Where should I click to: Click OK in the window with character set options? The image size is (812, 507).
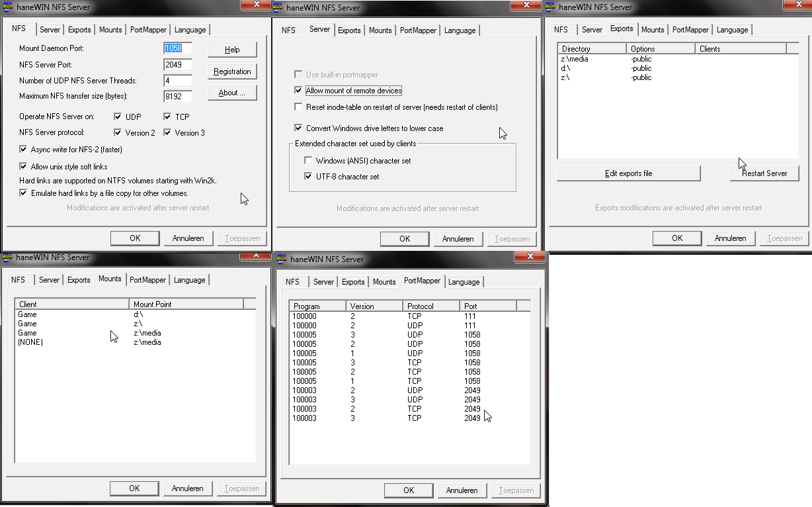click(405, 239)
